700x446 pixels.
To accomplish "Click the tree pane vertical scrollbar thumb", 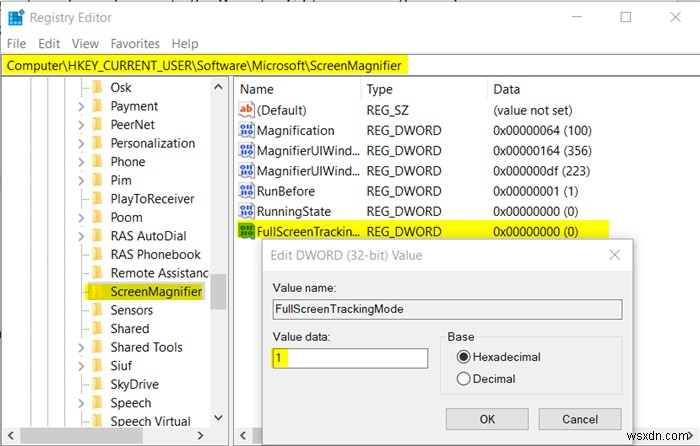I will pyautogui.click(x=218, y=292).
